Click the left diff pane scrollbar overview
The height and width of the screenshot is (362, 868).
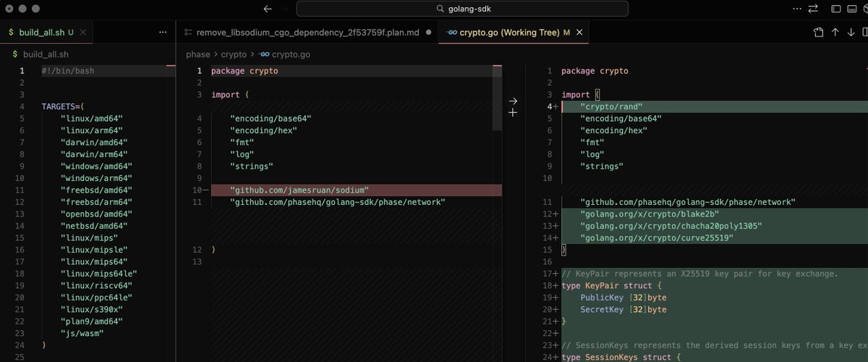[497, 98]
